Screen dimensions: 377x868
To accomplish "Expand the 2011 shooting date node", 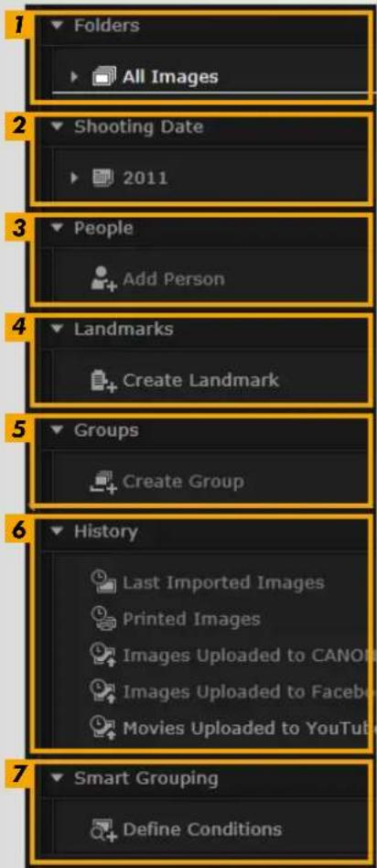I will (75, 179).
